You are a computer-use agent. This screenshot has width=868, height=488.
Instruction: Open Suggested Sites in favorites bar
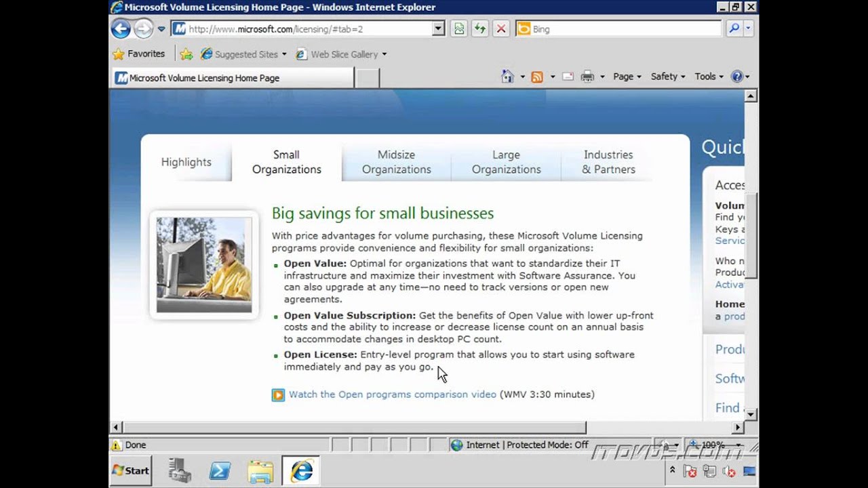[x=243, y=54]
